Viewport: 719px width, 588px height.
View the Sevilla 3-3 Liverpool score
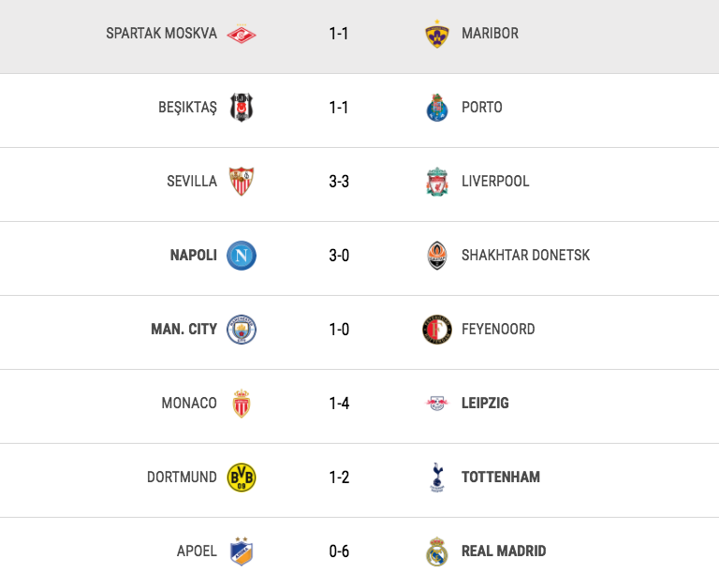[x=339, y=182]
